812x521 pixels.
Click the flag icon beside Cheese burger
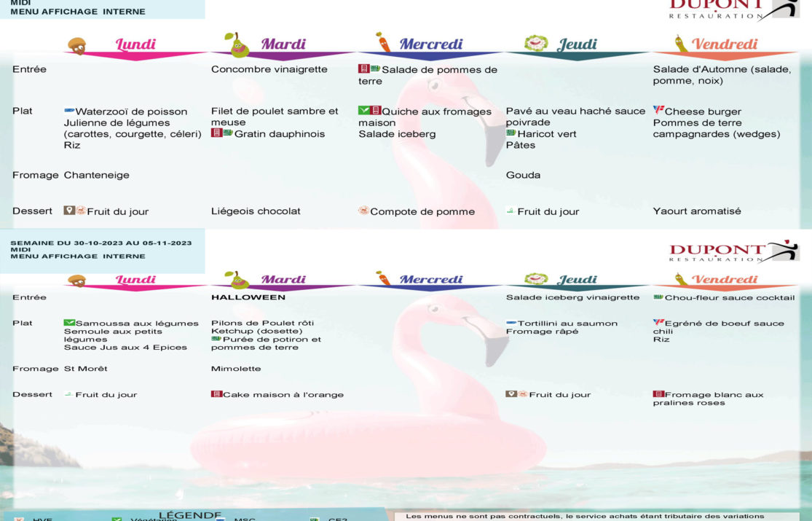[658, 110]
